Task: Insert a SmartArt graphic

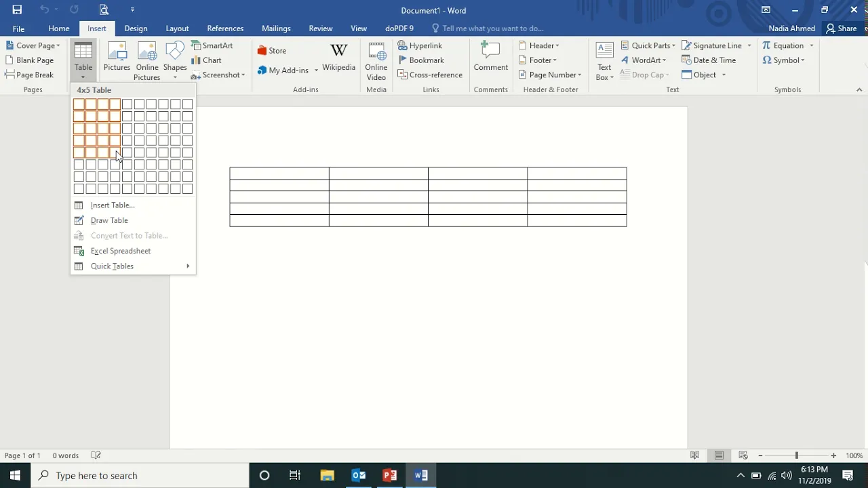Action: 212,45
